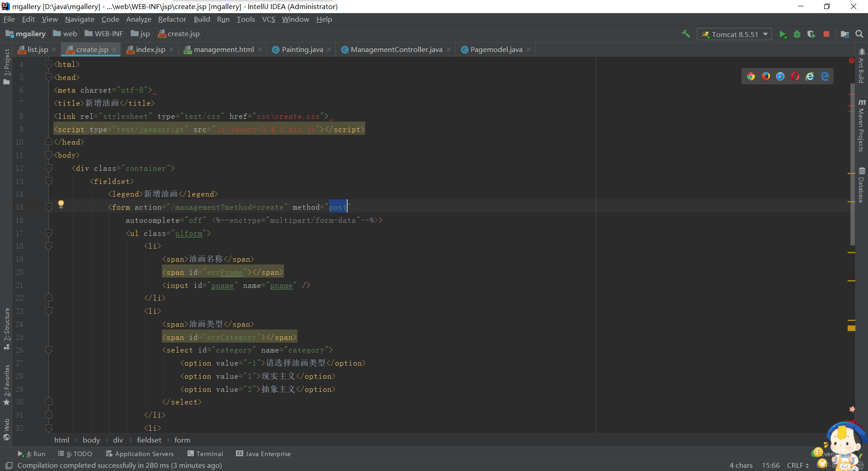The image size is (868, 471).
Task: Click the selected word post on line 15
Action: point(338,207)
